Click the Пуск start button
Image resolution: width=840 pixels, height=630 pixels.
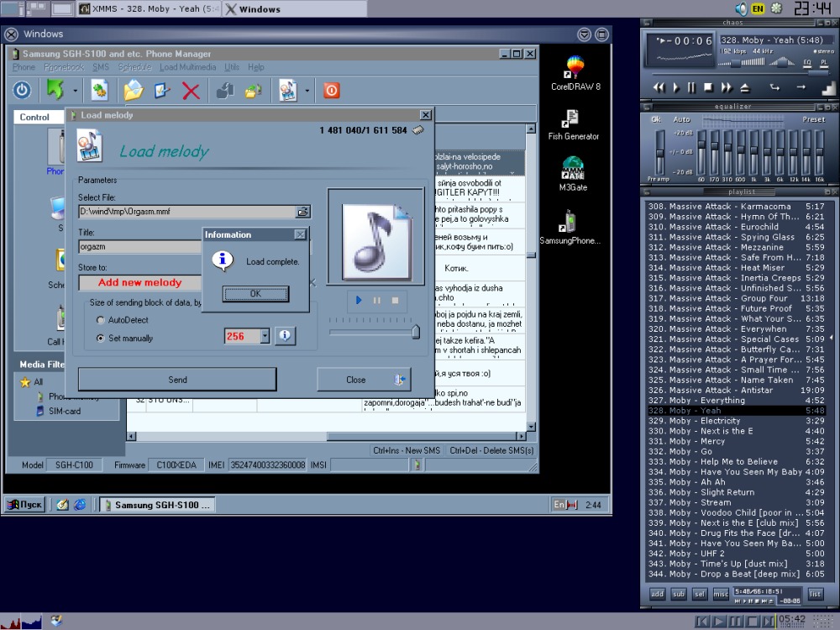click(24, 505)
